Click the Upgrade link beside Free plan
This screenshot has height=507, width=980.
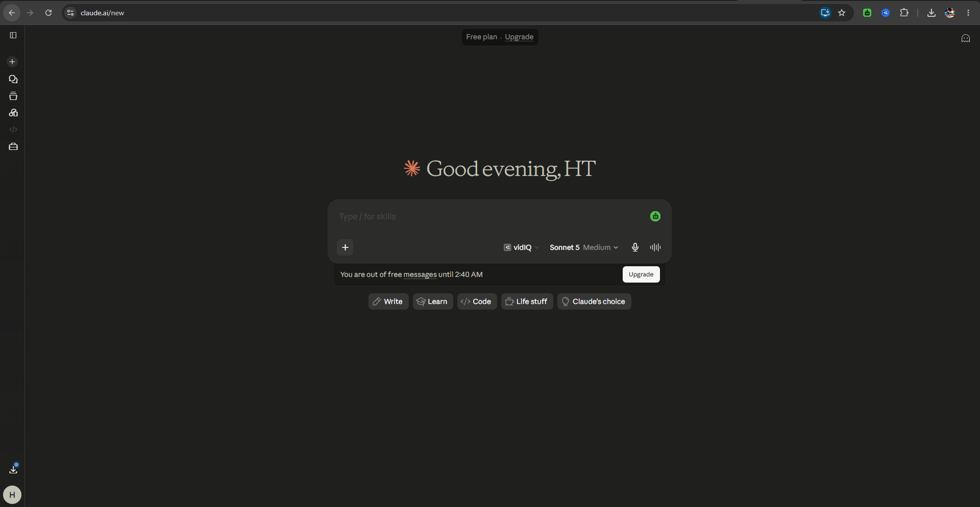point(519,37)
